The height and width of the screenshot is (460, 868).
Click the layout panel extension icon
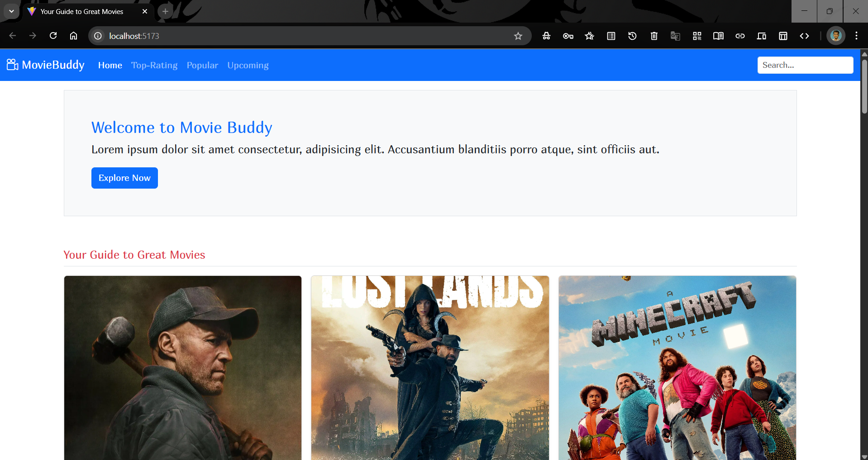(x=783, y=36)
